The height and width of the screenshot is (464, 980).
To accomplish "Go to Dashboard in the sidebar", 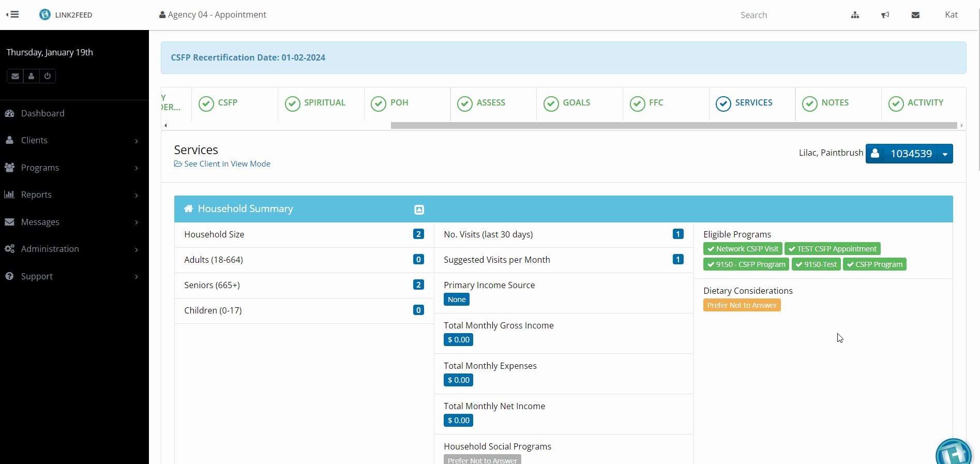I will 42,113.
